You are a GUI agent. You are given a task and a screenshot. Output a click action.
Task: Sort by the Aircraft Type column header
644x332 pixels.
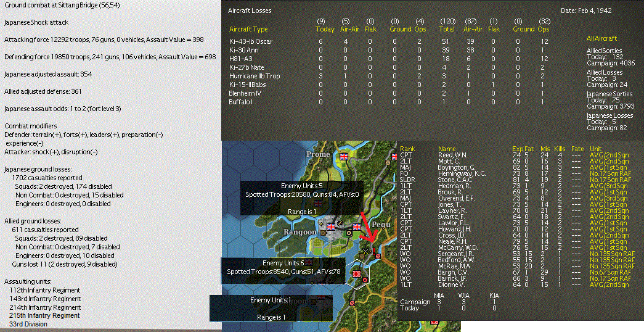click(x=248, y=29)
